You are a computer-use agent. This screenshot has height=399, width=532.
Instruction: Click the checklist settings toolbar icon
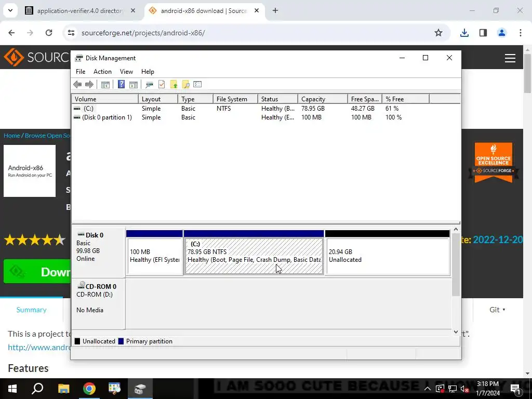197,84
